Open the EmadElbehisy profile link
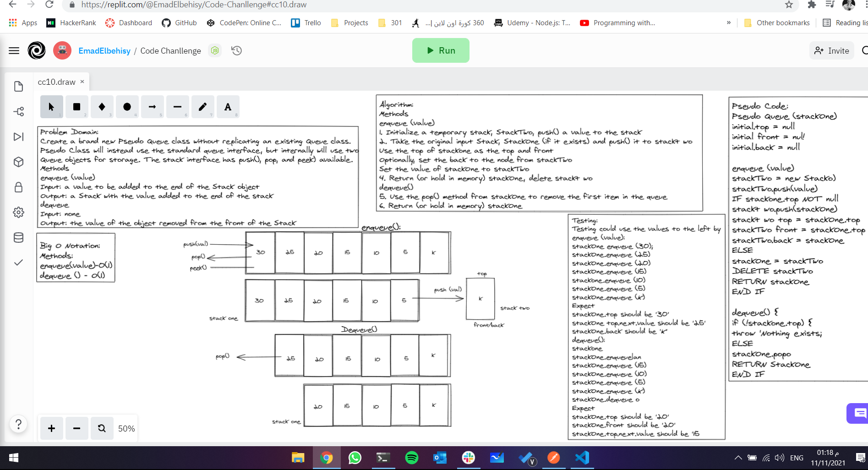Image resolution: width=868 pixels, height=470 pixels. click(x=104, y=51)
